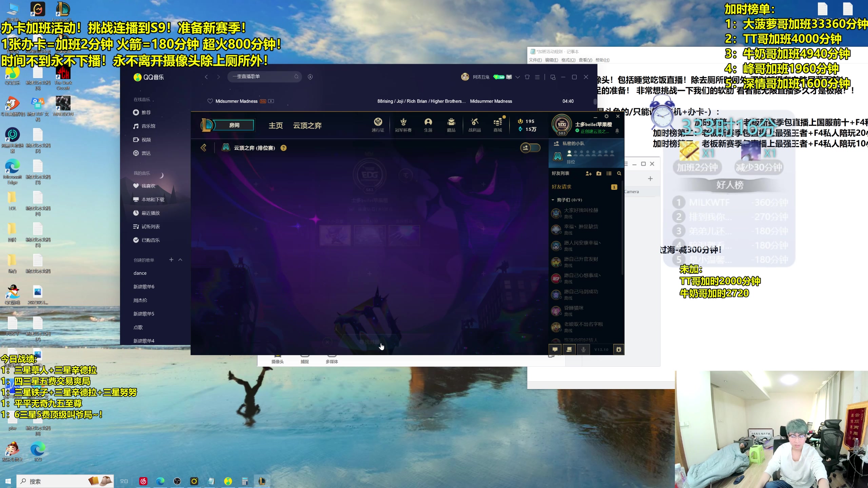Click the notification bell icon beside summoner name
The image size is (868, 488).
click(x=617, y=131)
